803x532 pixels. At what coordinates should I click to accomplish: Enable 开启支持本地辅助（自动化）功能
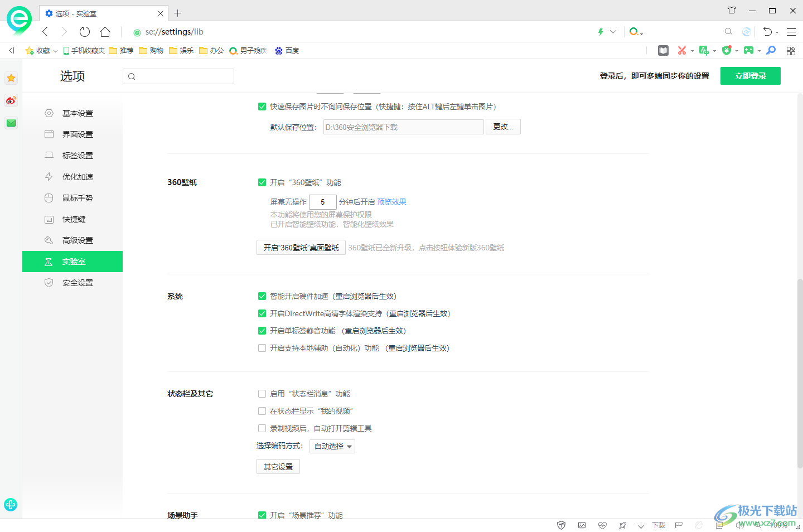pyautogui.click(x=262, y=348)
